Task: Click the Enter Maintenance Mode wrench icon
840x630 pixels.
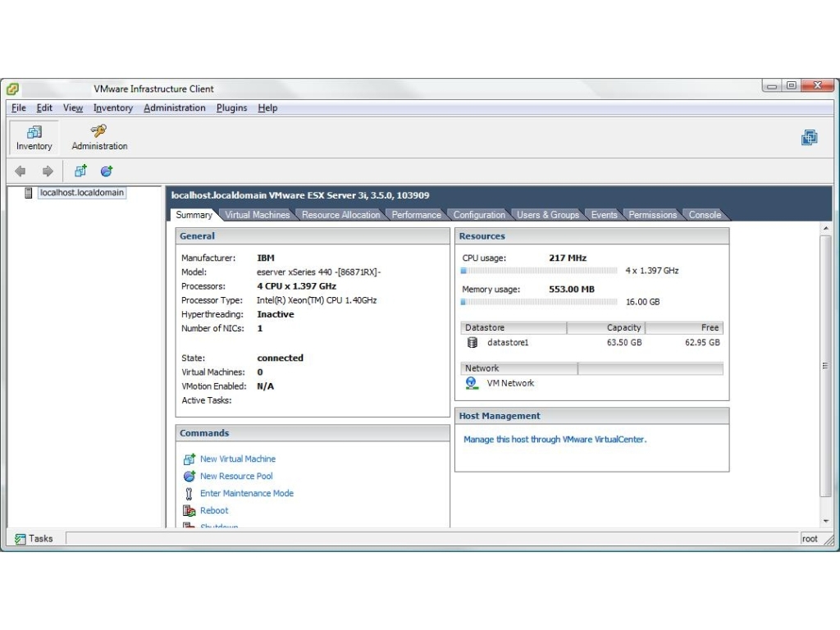Action: click(189, 493)
